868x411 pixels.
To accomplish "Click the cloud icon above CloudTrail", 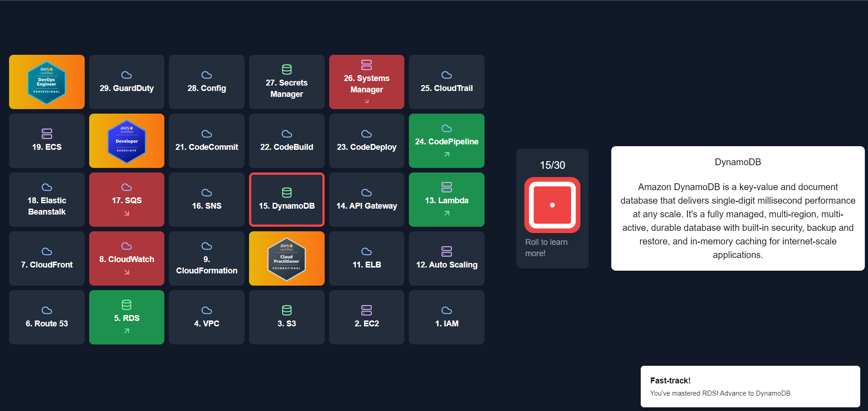I will tap(447, 75).
